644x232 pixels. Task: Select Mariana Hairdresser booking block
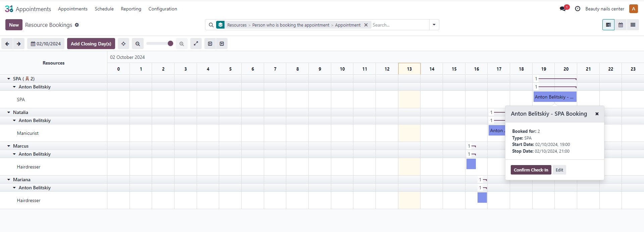482,198
